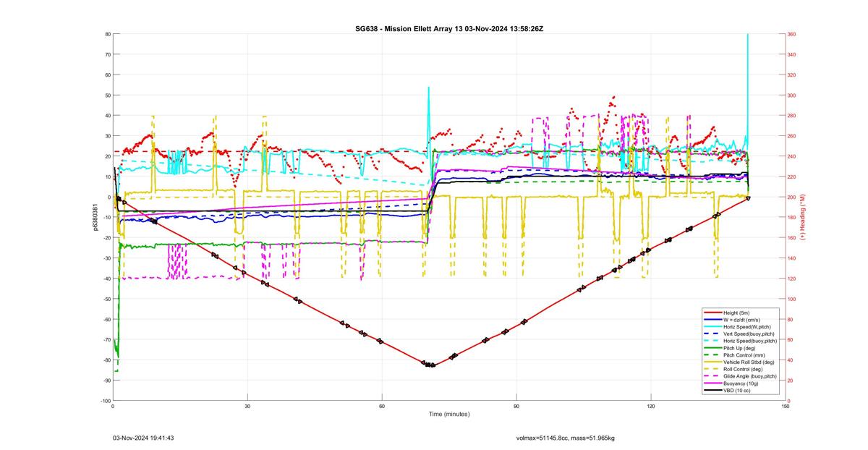Click the solid magenta sample beside Buoyancy legend
The height and width of the screenshot is (450, 868).
[x=712, y=383]
